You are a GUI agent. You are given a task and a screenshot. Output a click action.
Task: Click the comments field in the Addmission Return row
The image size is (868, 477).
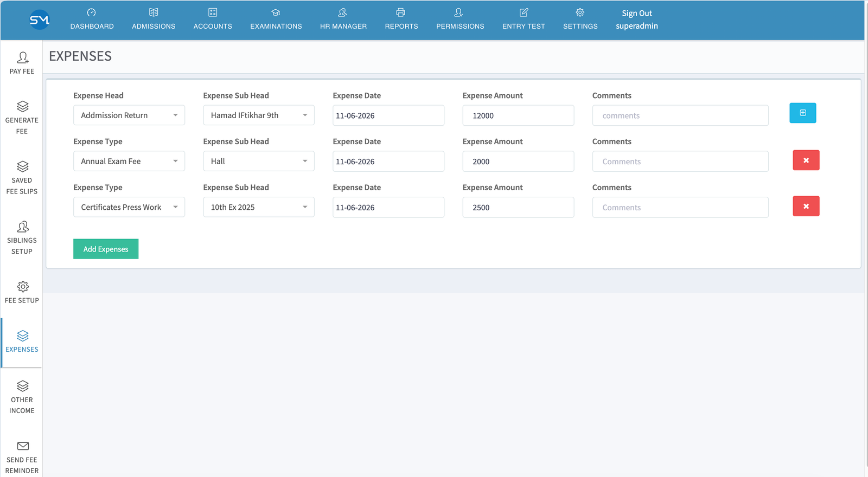point(680,115)
